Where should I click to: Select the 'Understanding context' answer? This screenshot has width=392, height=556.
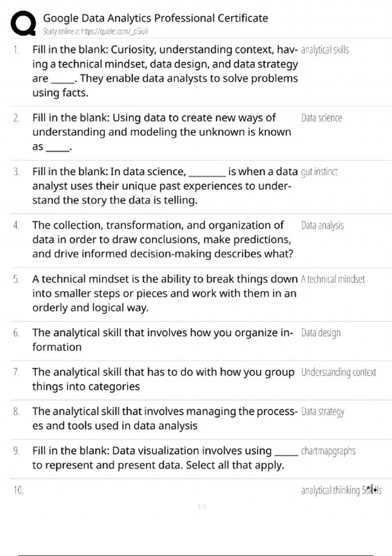point(338,372)
